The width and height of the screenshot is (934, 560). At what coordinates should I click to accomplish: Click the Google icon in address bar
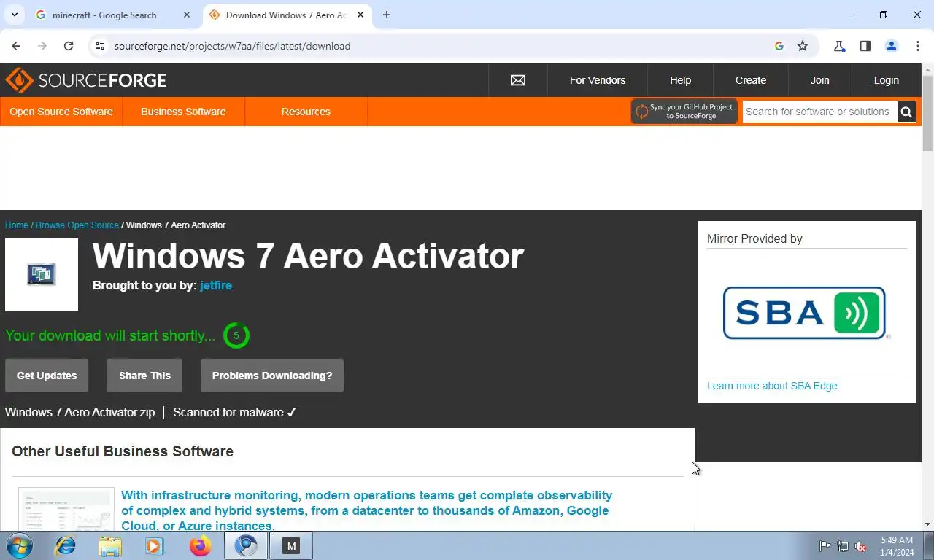coord(779,46)
